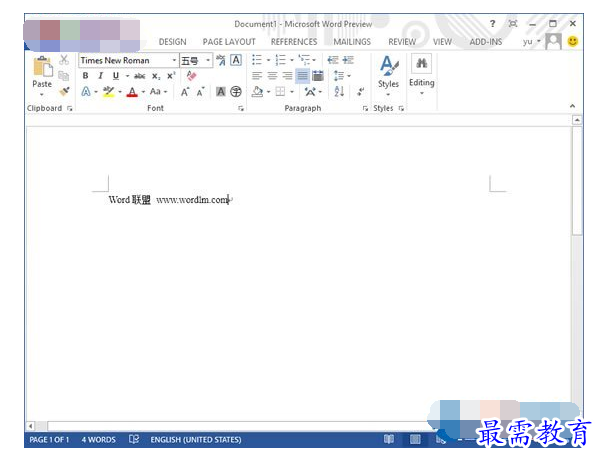Decrease paragraph indent

tap(333, 60)
